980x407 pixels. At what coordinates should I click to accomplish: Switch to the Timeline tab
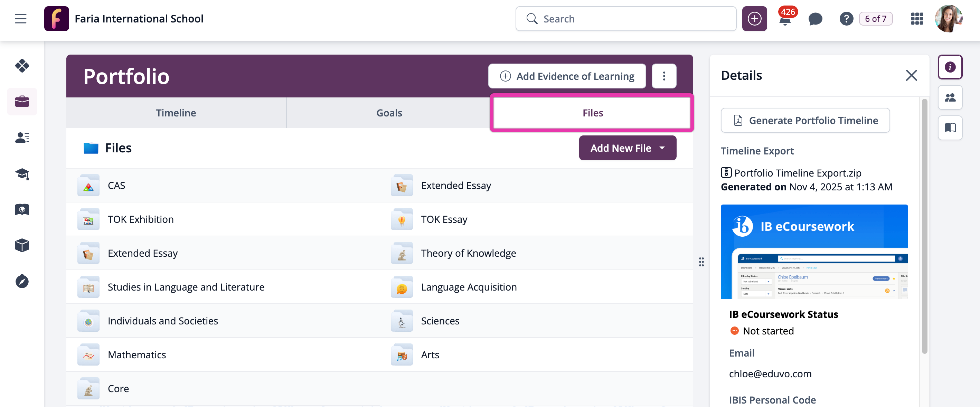tap(176, 113)
